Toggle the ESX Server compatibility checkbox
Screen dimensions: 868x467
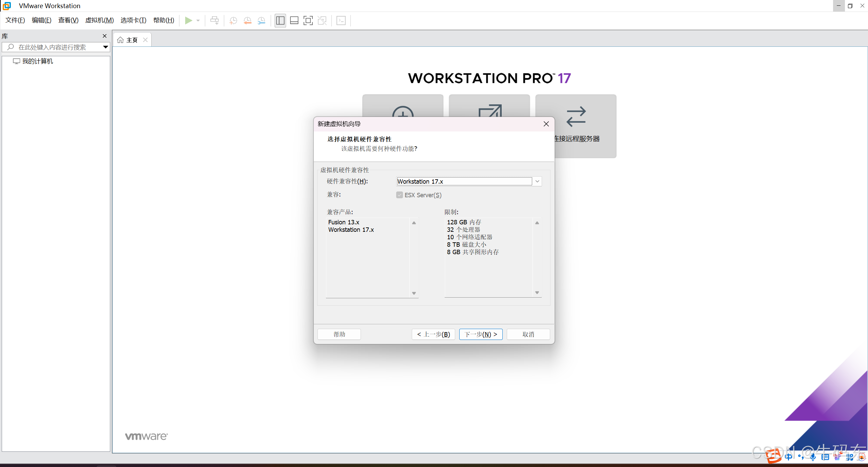tap(400, 195)
